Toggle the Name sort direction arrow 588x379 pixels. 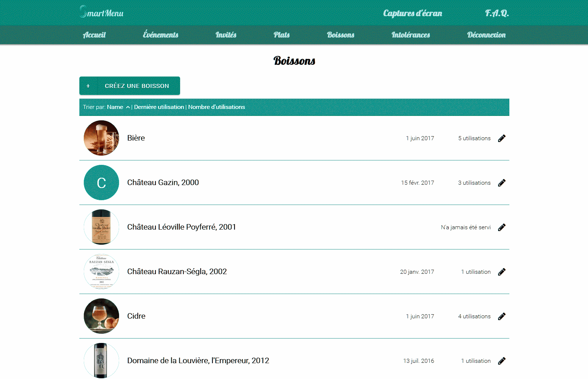tap(128, 107)
